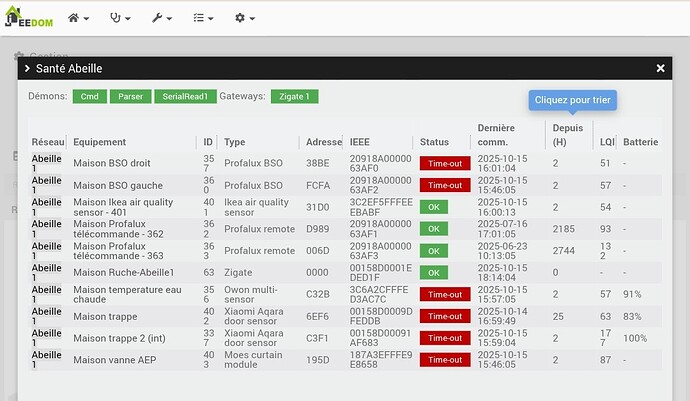This screenshot has height=401, width=690.
Task: Click Time-out status of Maison trappe 2 (int)
Action: 445,338
